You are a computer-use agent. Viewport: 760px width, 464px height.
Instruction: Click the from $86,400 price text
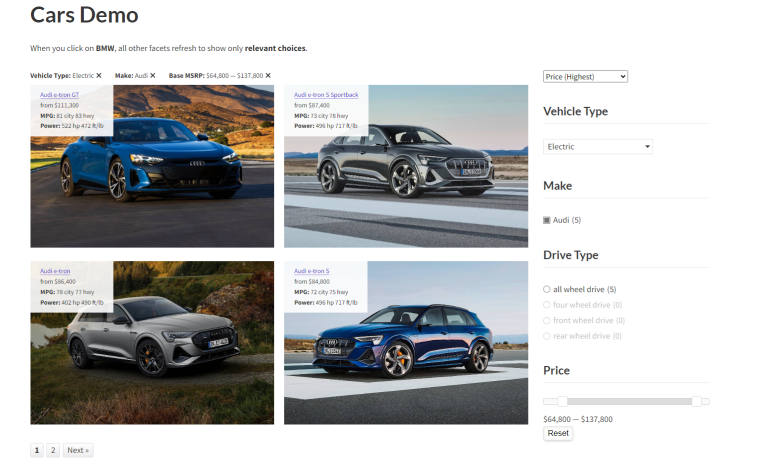click(x=58, y=282)
